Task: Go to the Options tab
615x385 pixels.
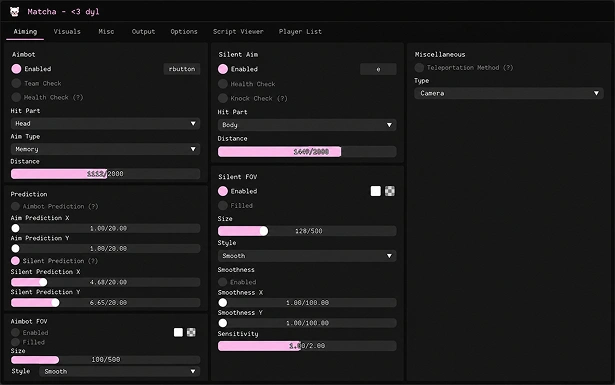Action: (184, 32)
